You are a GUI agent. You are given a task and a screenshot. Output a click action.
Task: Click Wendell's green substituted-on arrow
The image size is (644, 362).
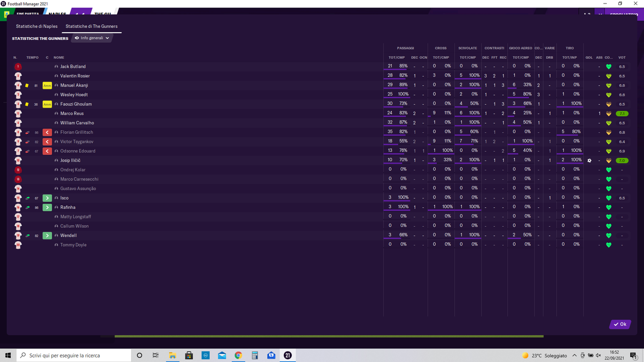(47, 235)
